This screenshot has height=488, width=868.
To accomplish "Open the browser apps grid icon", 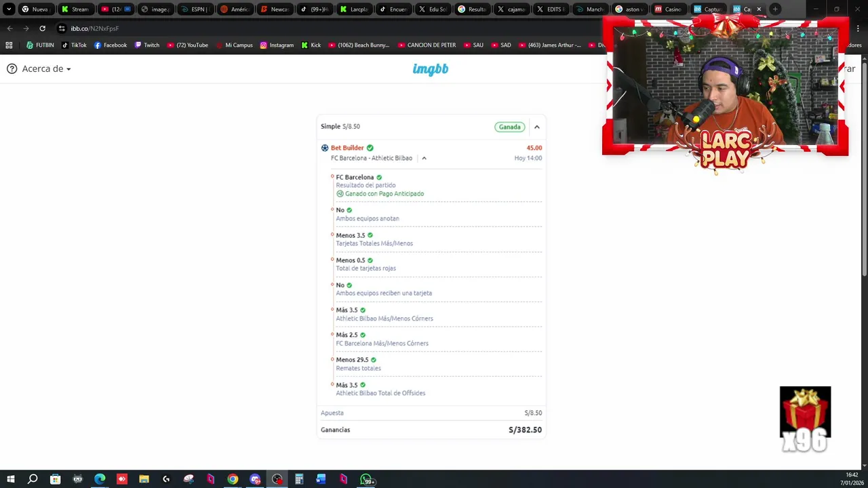I will 9,45.
